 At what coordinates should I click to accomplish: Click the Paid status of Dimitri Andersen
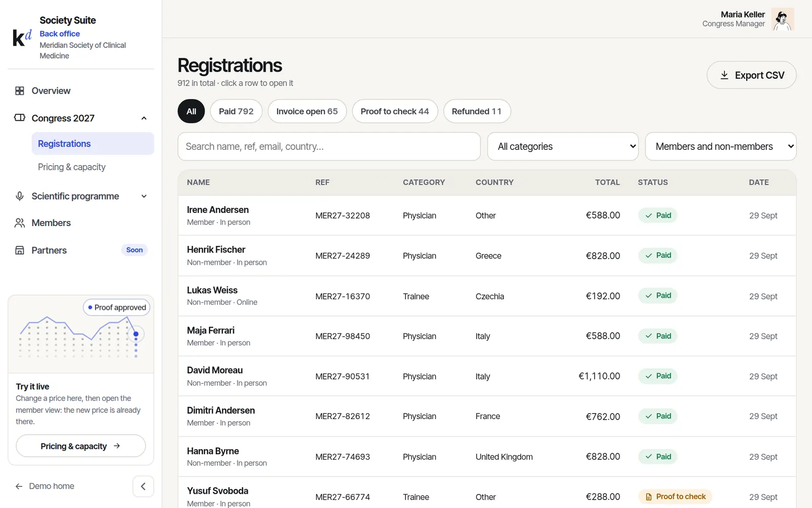(x=658, y=416)
